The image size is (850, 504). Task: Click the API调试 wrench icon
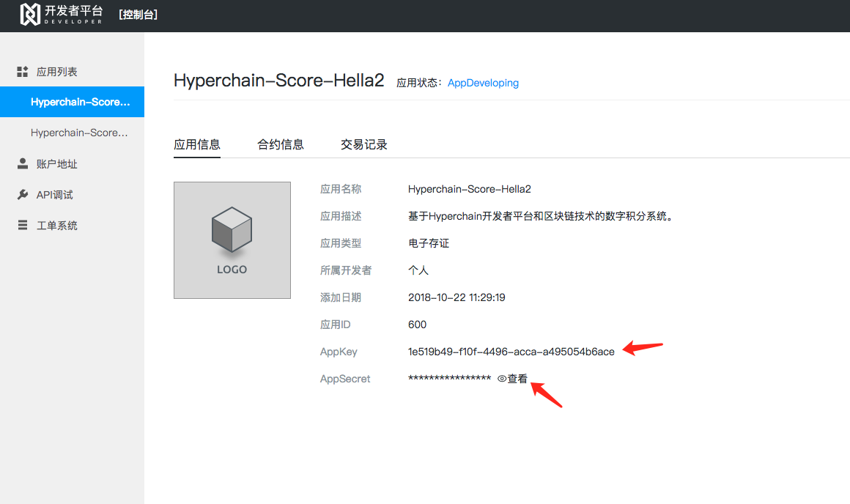coord(22,195)
